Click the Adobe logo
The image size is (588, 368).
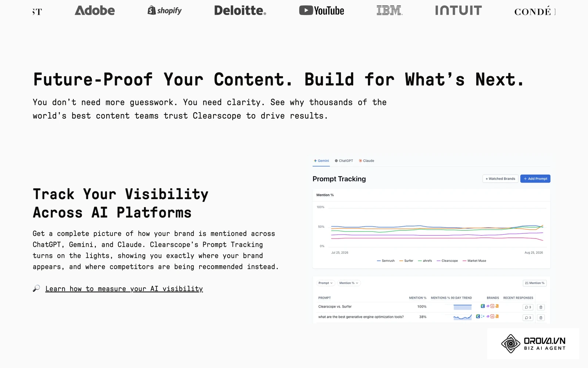(x=95, y=10)
